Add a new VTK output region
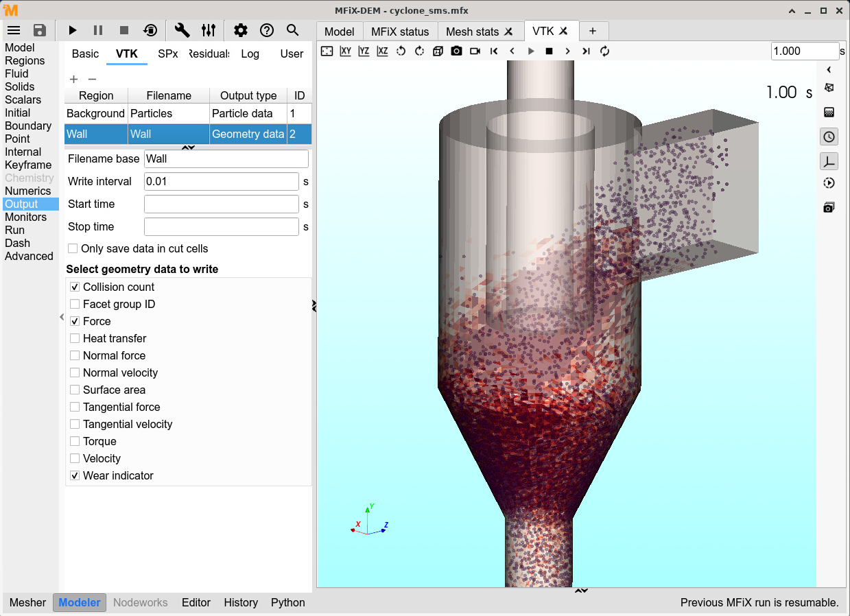 [74, 79]
